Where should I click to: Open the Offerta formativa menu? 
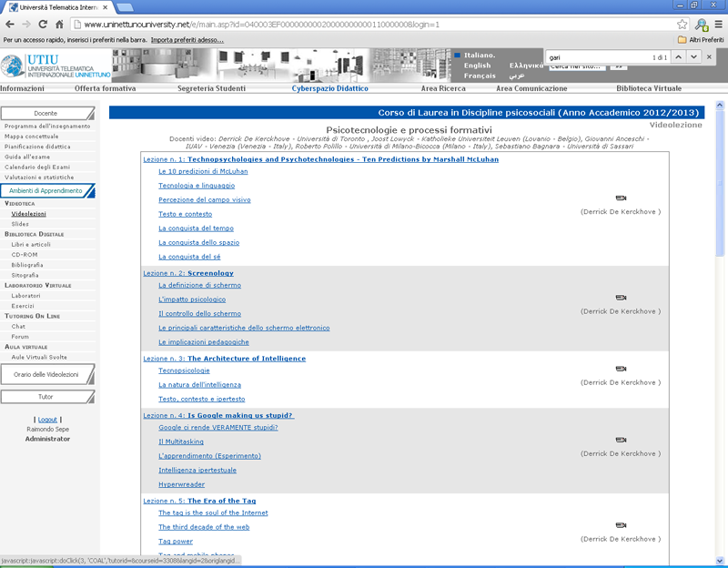pos(106,89)
